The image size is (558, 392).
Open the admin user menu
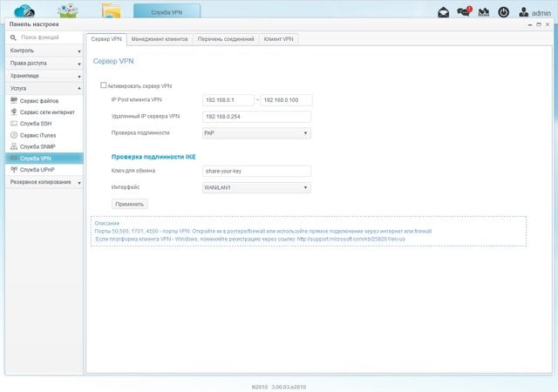[534, 13]
